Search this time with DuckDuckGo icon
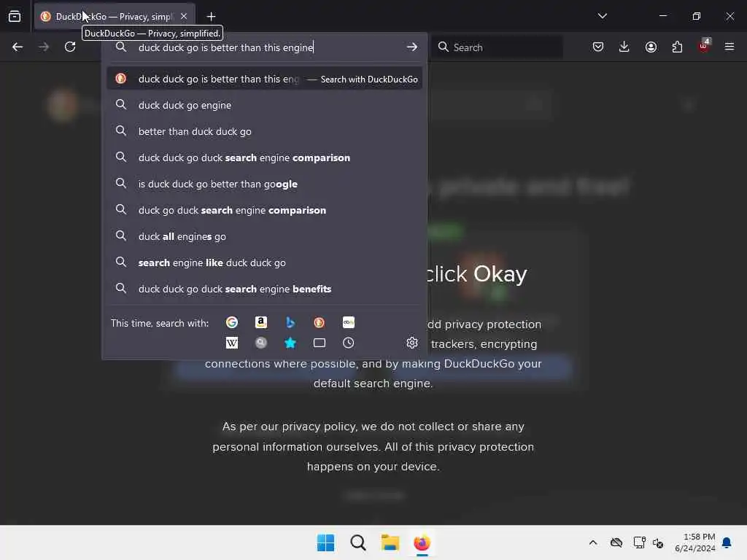 point(320,322)
